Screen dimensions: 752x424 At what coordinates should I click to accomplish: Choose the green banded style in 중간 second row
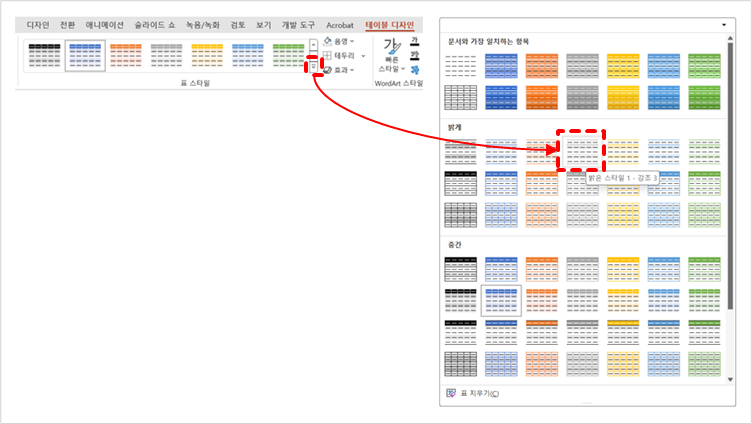705,301
